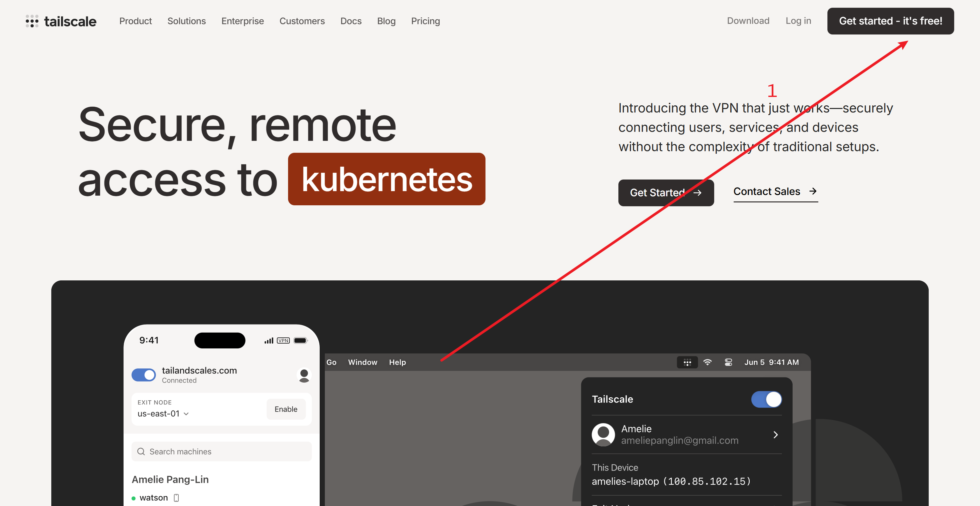This screenshot has height=506, width=980.
Task: Open the Product menu
Action: (135, 21)
